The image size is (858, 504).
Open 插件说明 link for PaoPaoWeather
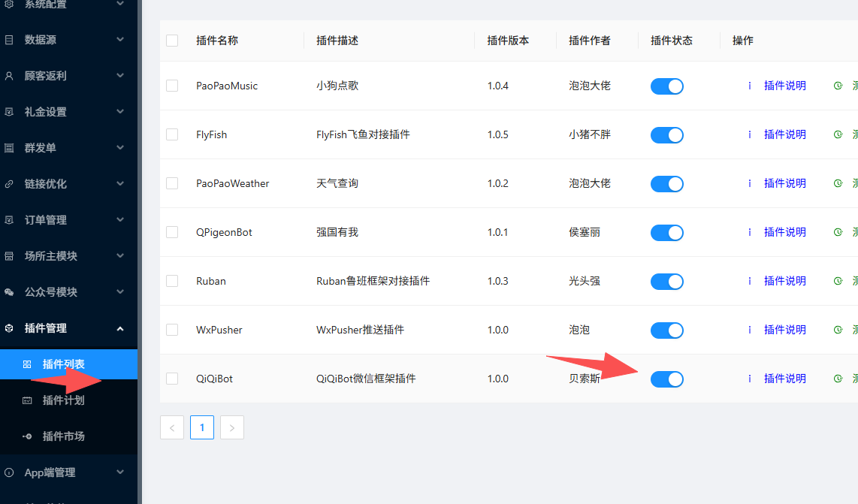(x=784, y=183)
